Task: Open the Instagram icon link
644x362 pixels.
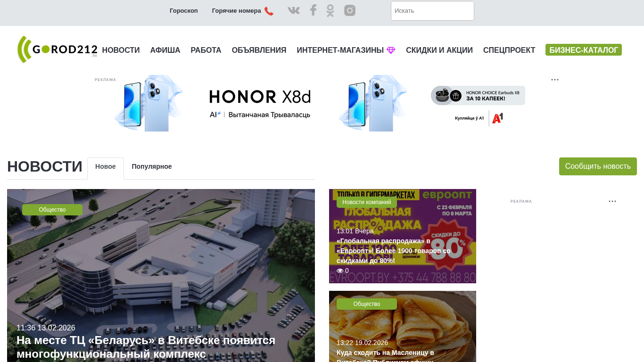Action: coord(350,10)
